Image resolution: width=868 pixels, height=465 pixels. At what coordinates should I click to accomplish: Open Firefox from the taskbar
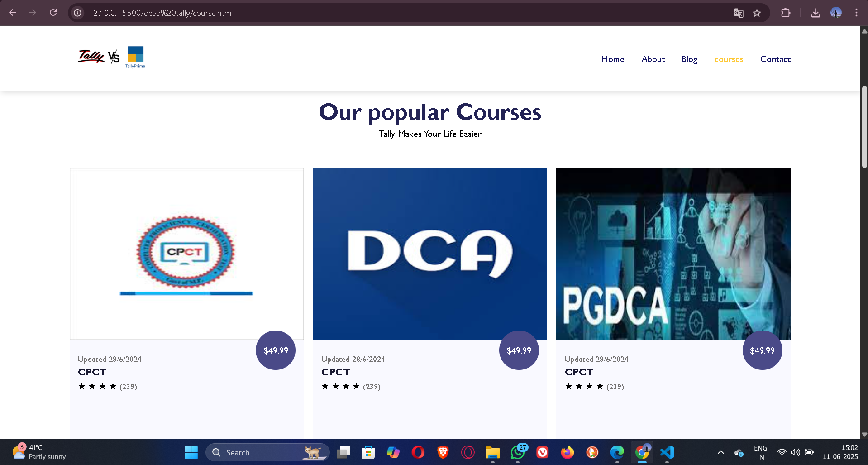pyautogui.click(x=567, y=452)
